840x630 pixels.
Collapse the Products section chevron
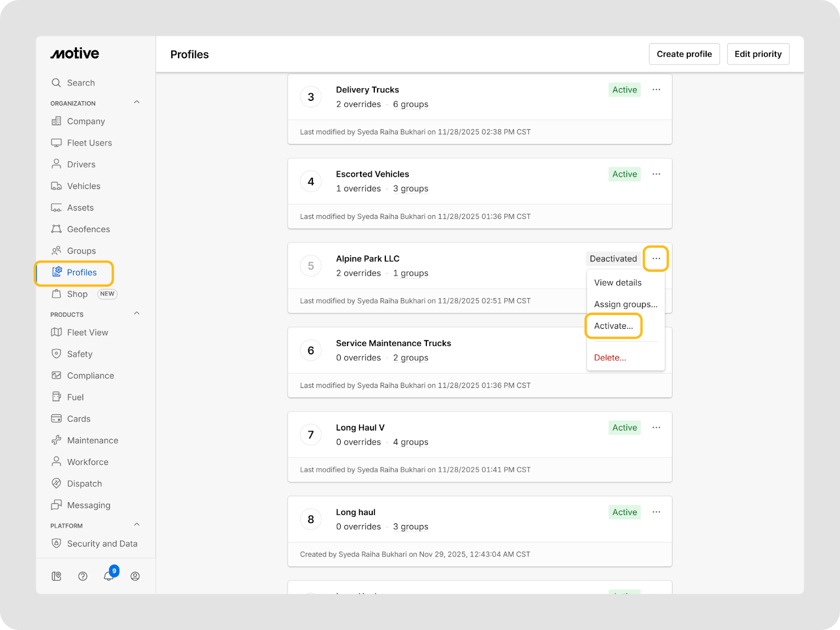coord(137,313)
